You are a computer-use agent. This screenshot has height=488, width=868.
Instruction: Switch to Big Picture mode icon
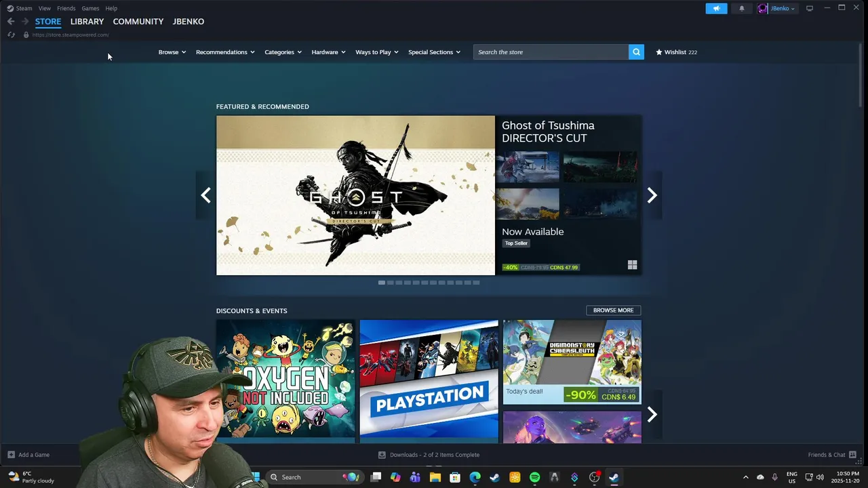point(810,8)
